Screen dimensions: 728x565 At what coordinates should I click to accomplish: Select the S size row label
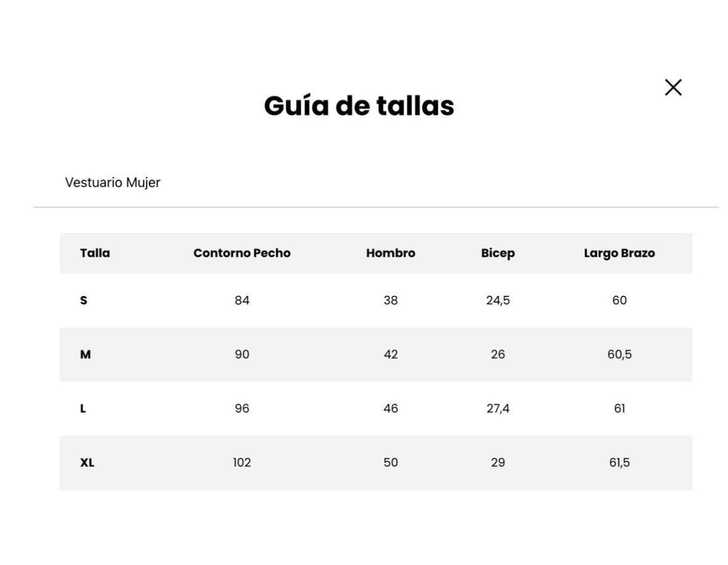coord(84,301)
